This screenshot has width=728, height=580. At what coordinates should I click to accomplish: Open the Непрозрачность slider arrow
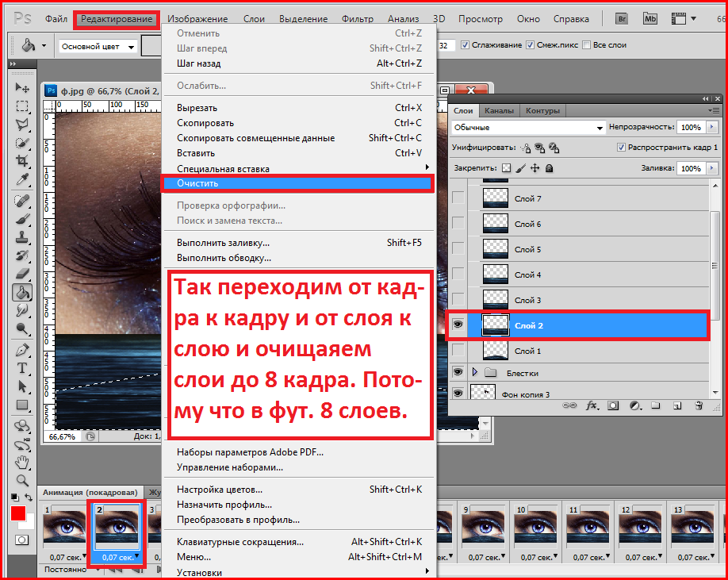(x=712, y=127)
